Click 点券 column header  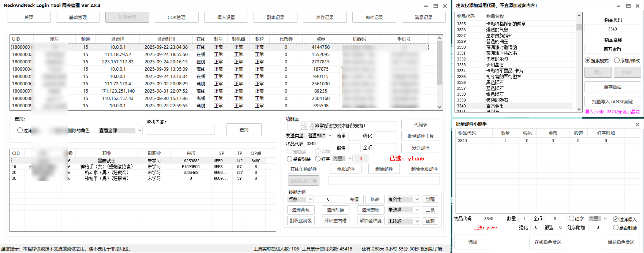[x=320, y=39]
